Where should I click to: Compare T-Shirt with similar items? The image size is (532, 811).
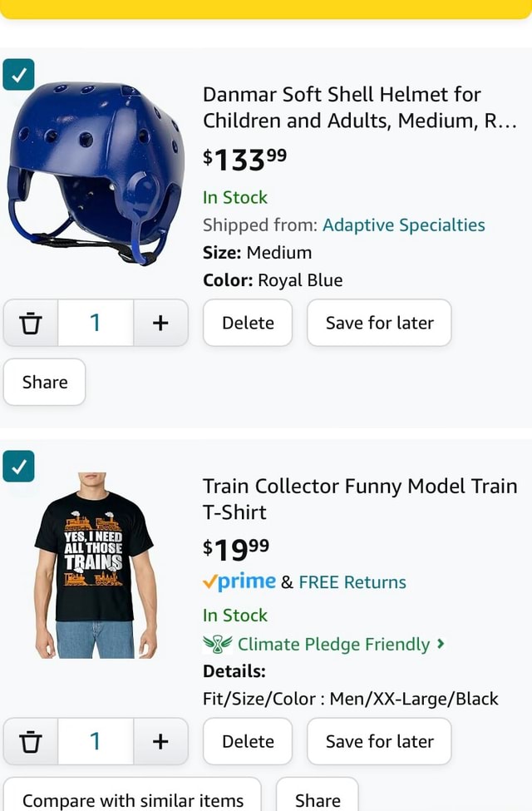[x=133, y=799]
